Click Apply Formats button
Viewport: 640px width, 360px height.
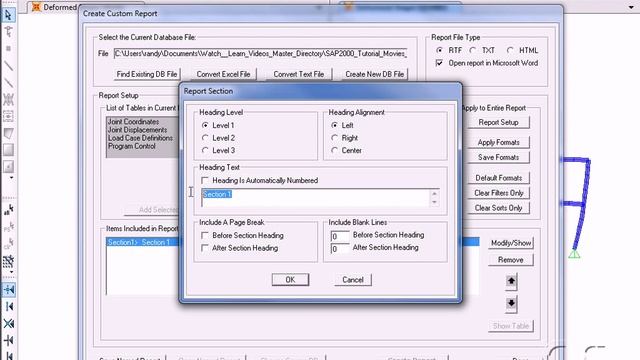pyautogui.click(x=498, y=142)
